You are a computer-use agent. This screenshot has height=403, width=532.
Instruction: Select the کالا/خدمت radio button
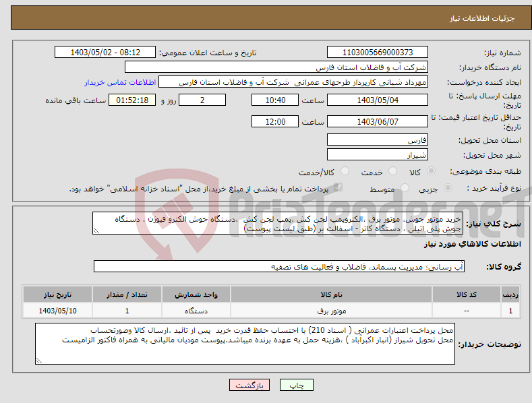[x=345, y=171]
